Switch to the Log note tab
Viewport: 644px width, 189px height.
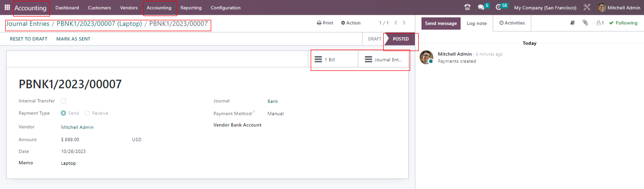(x=477, y=23)
